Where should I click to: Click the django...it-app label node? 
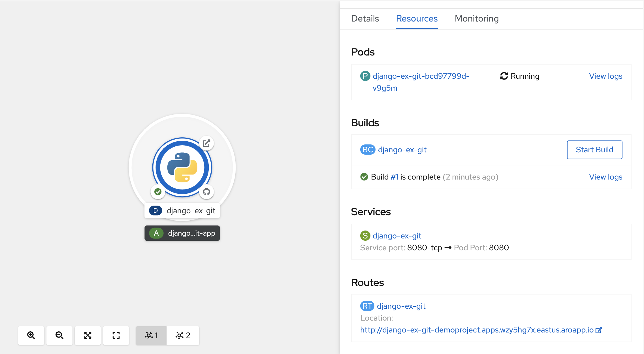point(182,233)
